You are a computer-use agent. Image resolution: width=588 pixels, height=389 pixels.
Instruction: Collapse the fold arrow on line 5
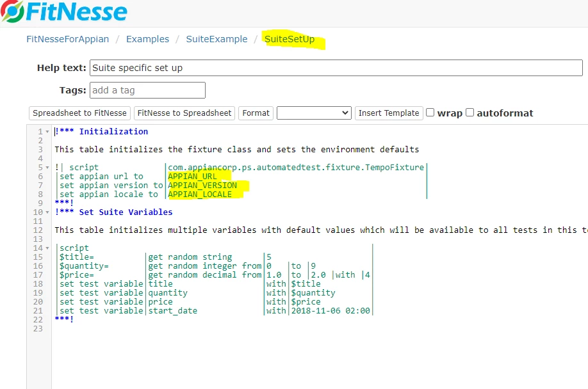pos(47,168)
